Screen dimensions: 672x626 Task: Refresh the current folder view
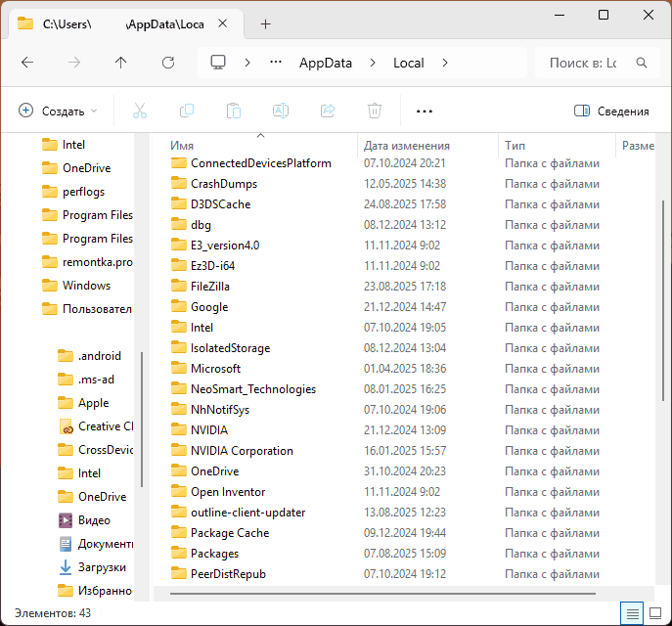(168, 63)
